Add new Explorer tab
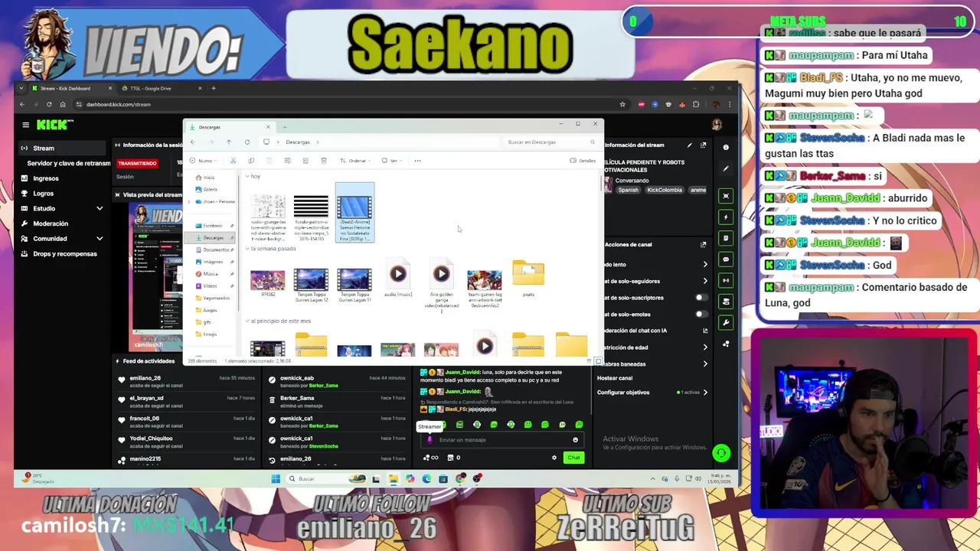 point(284,127)
